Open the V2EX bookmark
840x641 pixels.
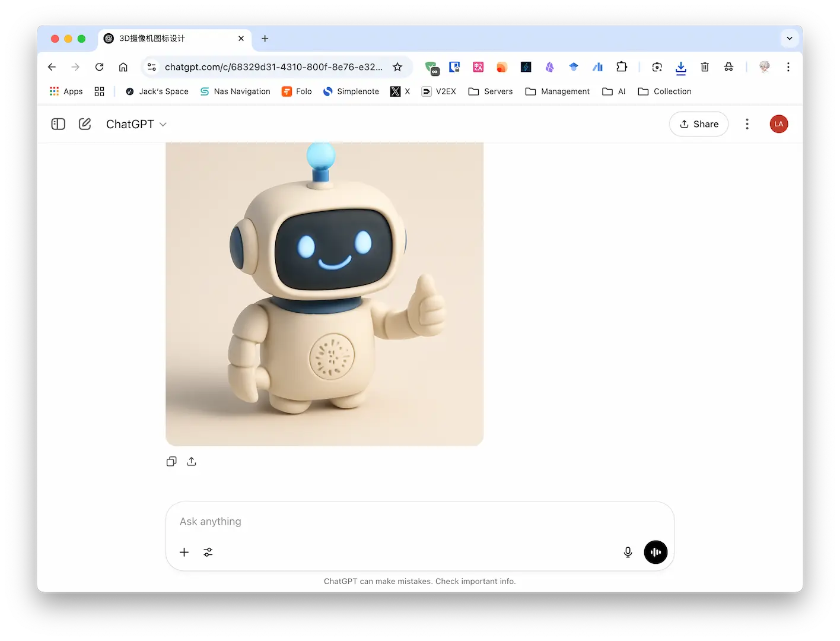click(x=439, y=91)
